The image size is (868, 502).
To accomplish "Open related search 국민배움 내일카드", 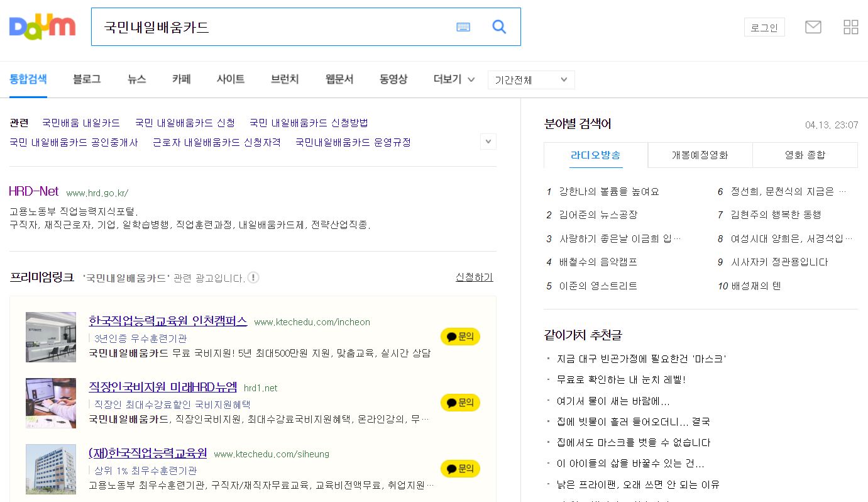I will click(81, 123).
